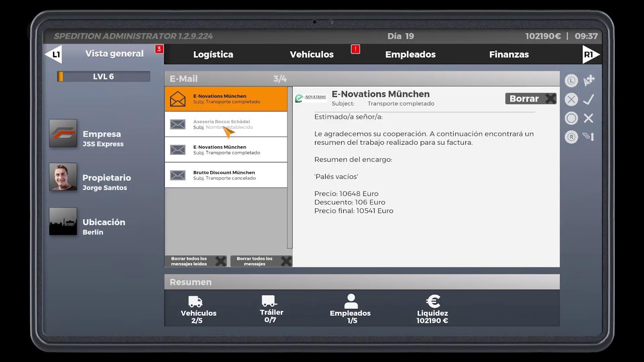Click the Empleados person icon in Resumen

pyautogui.click(x=351, y=301)
